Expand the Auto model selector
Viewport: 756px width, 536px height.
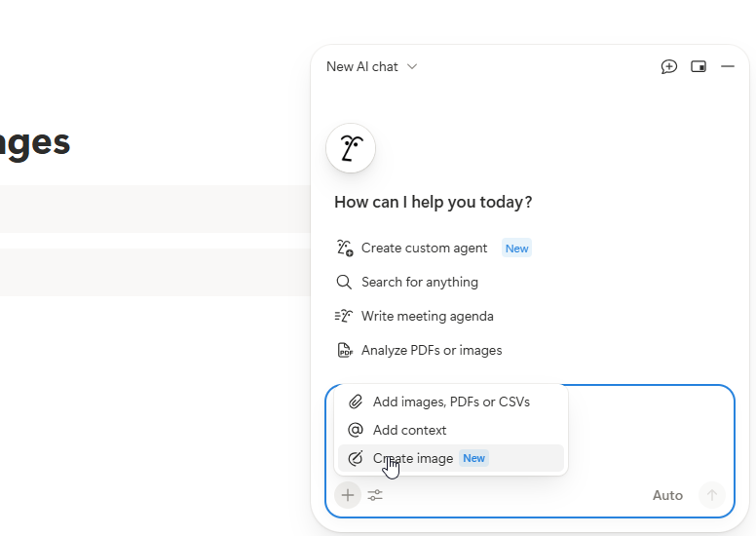pos(667,495)
